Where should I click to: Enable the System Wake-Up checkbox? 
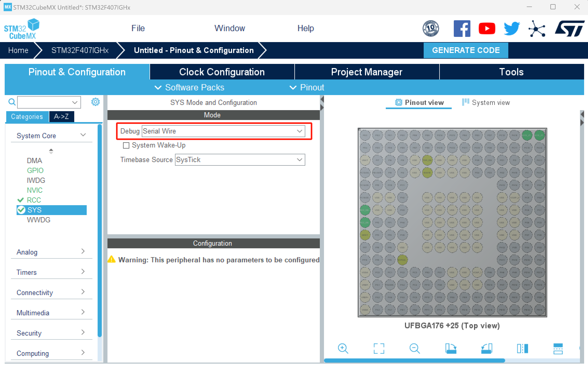(126, 145)
